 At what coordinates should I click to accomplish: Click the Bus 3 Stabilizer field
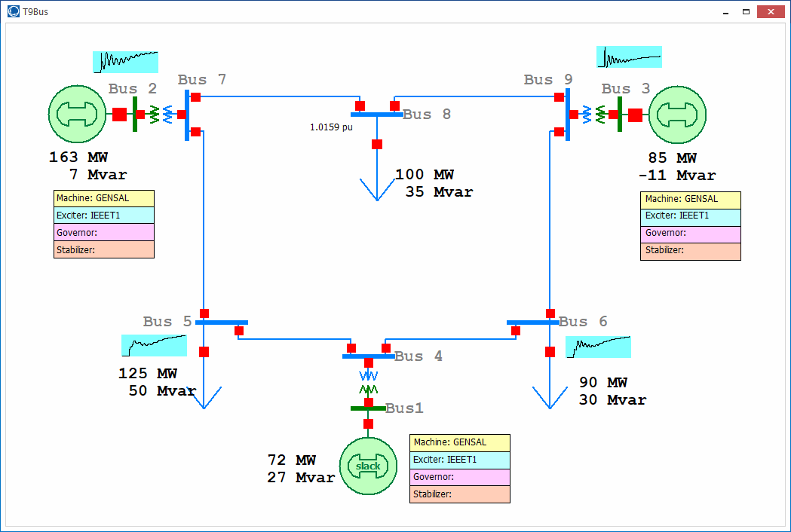(x=690, y=251)
